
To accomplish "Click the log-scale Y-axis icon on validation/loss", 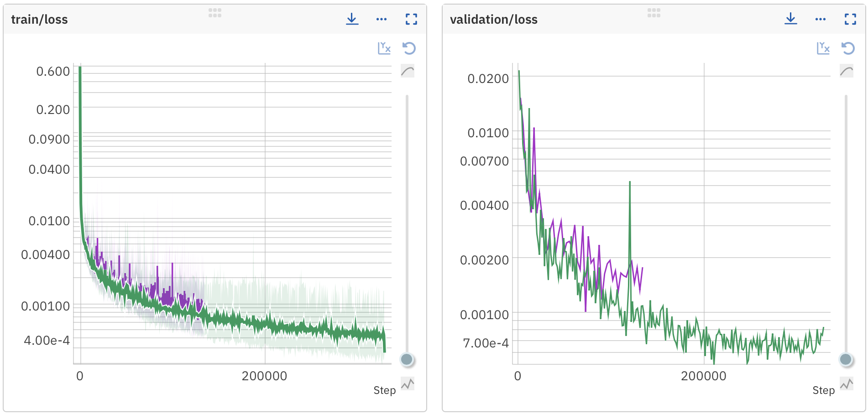I will 822,48.
